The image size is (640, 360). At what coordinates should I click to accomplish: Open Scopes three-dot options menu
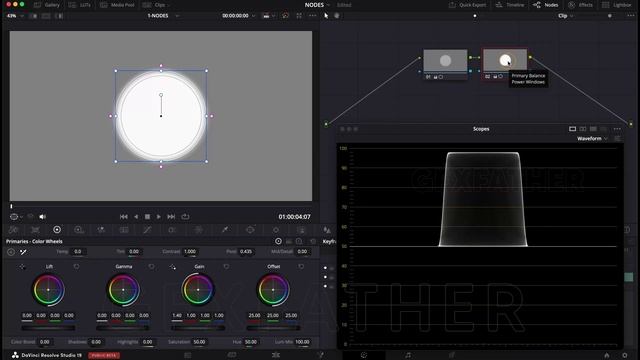[x=617, y=129]
